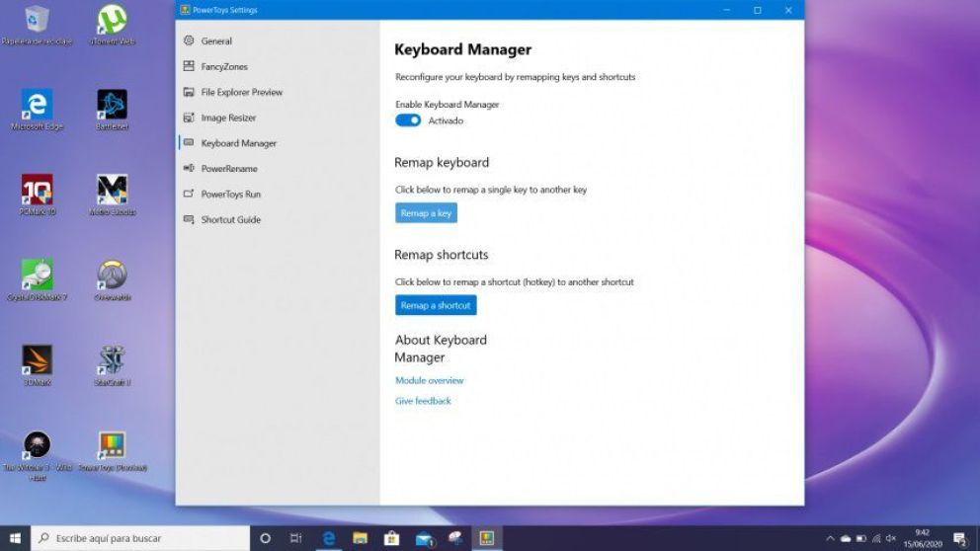Show hidden system tray icons

pyautogui.click(x=830, y=538)
